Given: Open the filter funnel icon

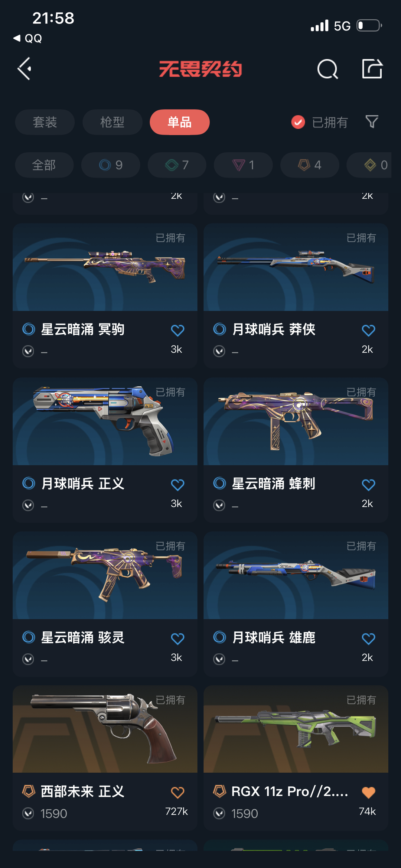Looking at the screenshot, I should pos(372,121).
